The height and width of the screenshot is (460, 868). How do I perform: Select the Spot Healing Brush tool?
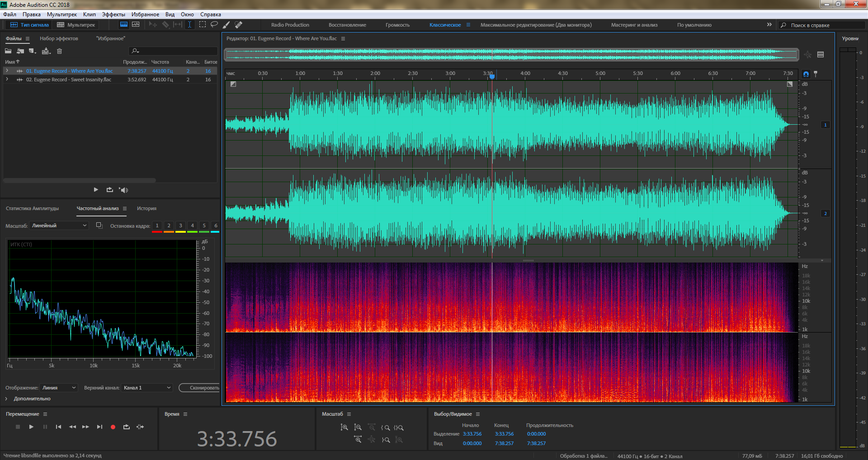point(239,24)
